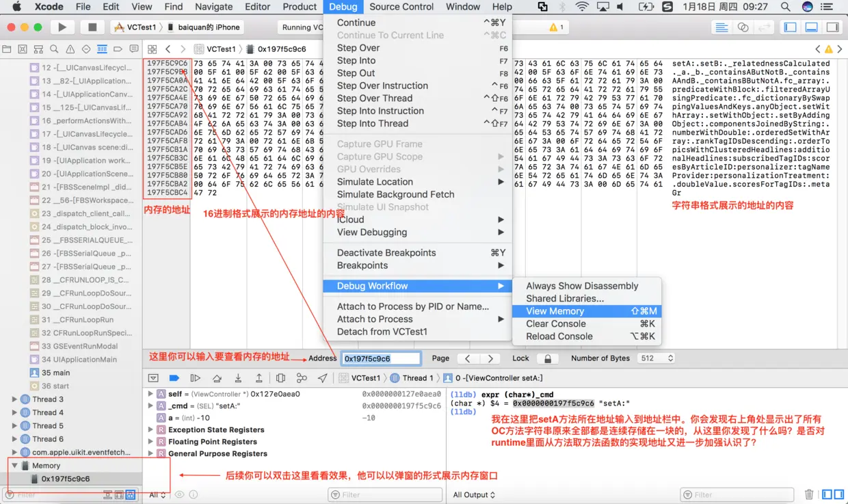
Task: Go to previous memory page button
Action: tap(467, 358)
